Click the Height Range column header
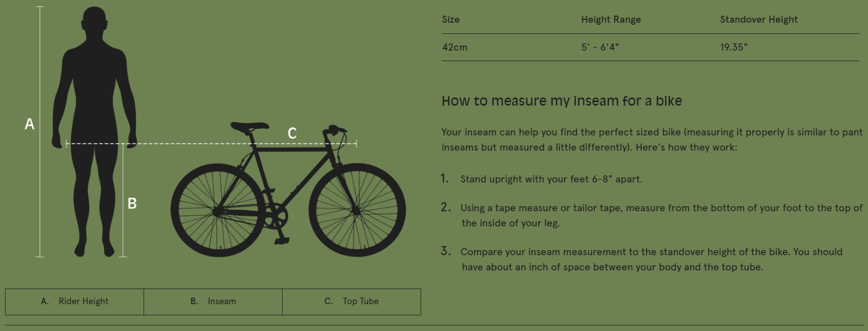 click(x=611, y=20)
